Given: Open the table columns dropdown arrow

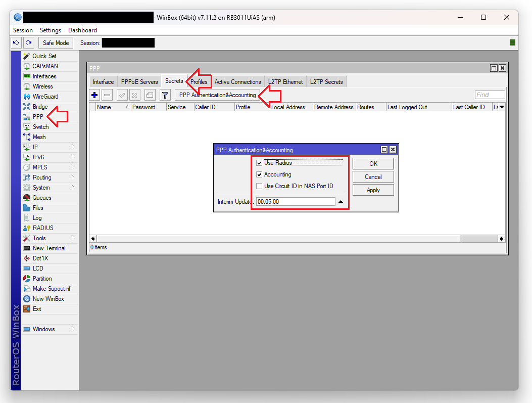Looking at the screenshot, I should point(501,107).
